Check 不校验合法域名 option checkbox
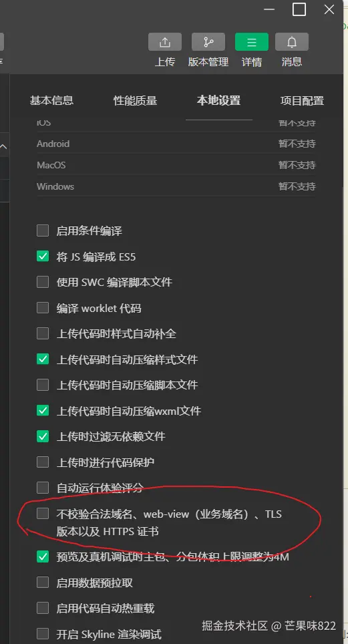This screenshot has width=348, height=644. click(43, 513)
